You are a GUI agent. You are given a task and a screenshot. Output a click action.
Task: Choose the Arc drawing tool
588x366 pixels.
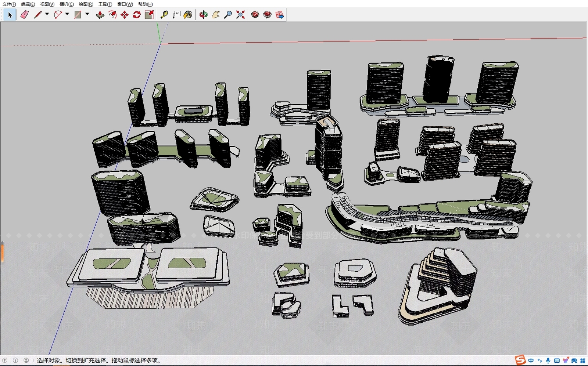pyautogui.click(x=58, y=15)
